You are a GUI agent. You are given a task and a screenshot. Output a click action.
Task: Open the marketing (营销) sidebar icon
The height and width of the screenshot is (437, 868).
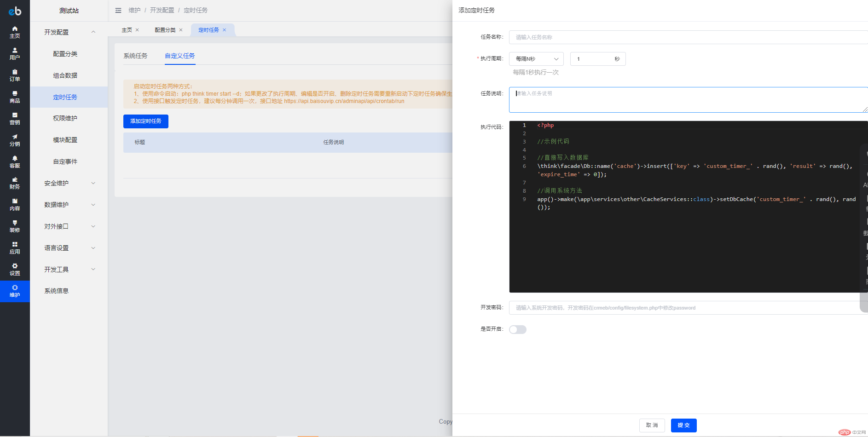pos(15,115)
